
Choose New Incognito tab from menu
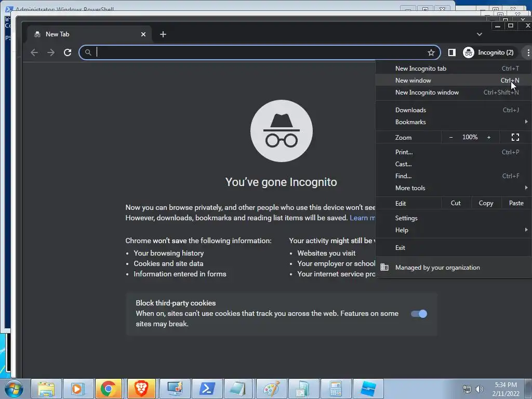tap(454, 69)
